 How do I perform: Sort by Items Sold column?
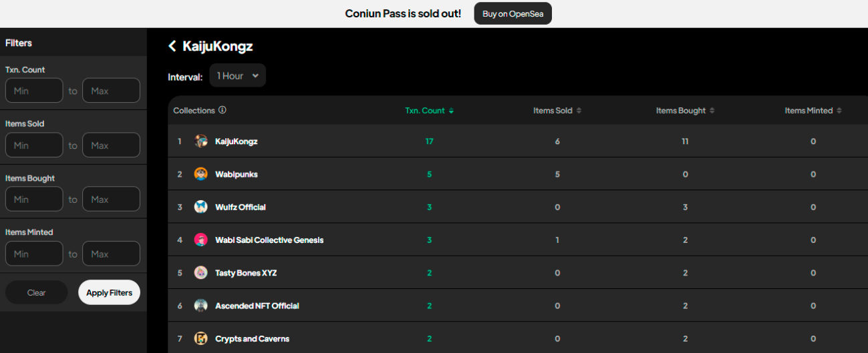pos(557,111)
